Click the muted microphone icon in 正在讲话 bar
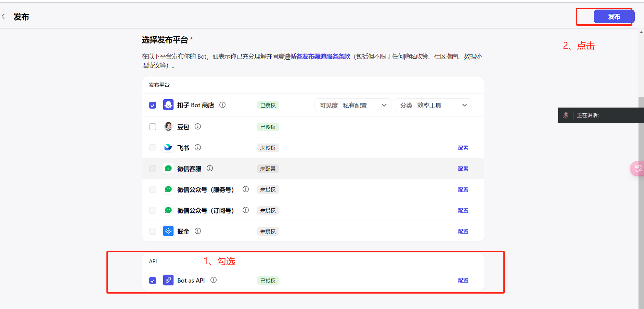The height and width of the screenshot is (309, 644). [566, 115]
